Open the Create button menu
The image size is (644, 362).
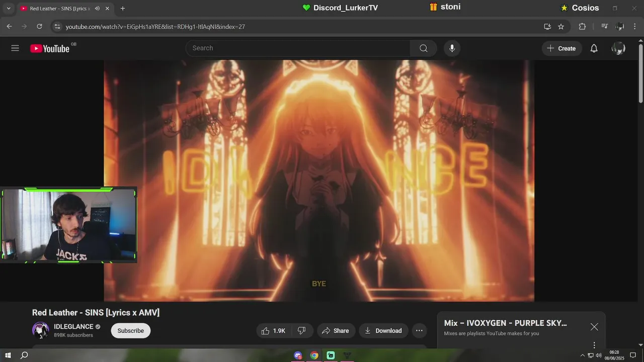click(561, 48)
